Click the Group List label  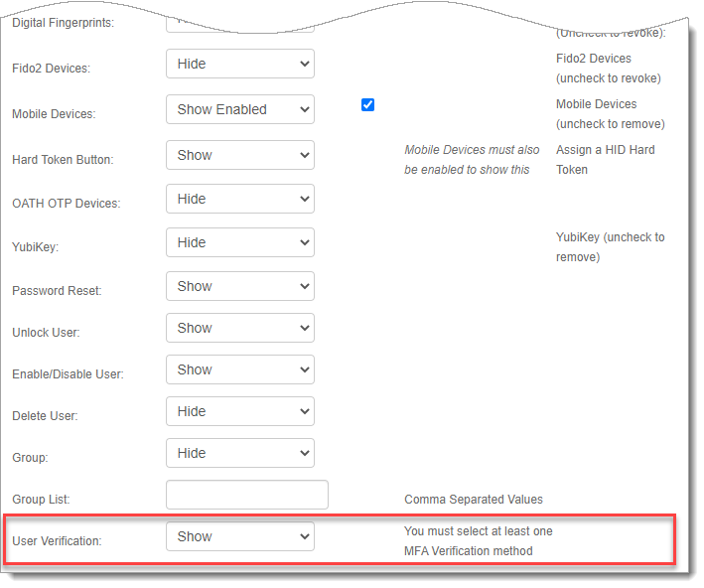(x=41, y=500)
